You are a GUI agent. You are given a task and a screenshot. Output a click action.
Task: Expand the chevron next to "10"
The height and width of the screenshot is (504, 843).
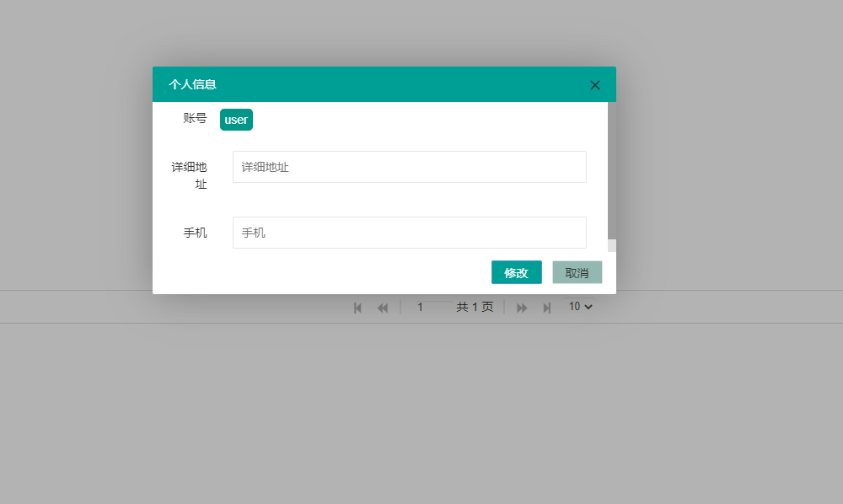[x=588, y=307]
